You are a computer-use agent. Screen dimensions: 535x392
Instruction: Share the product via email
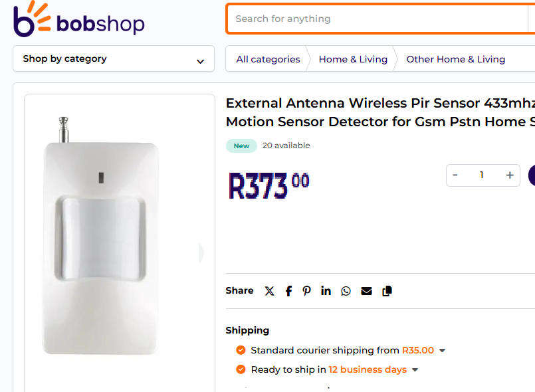tap(366, 290)
